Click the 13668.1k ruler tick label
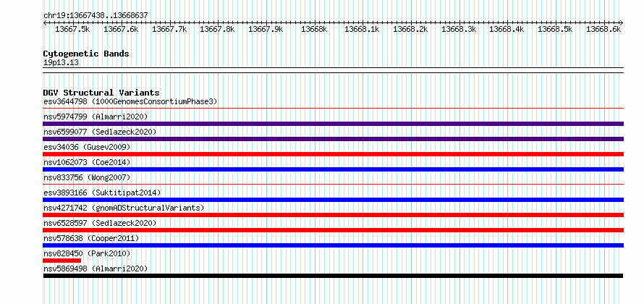Image resolution: width=644 pixels, height=304 pixels. (363, 29)
